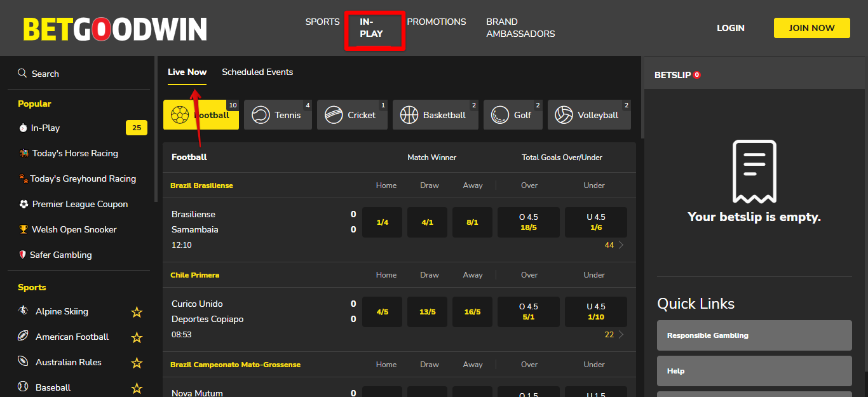Image resolution: width=868 pixels, height=397 pixels.
Task: Click the Australian Rules sport icon
Action: [x=24, y=362]
